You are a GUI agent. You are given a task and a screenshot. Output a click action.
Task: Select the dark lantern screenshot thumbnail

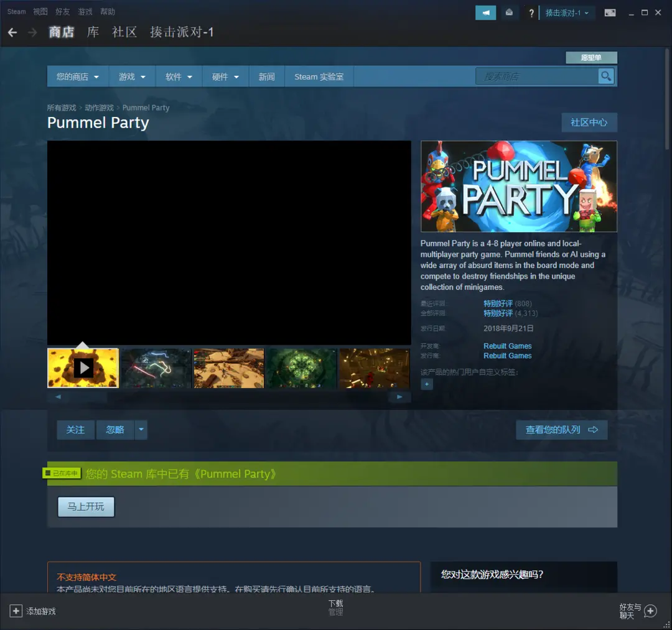[374, 368]
